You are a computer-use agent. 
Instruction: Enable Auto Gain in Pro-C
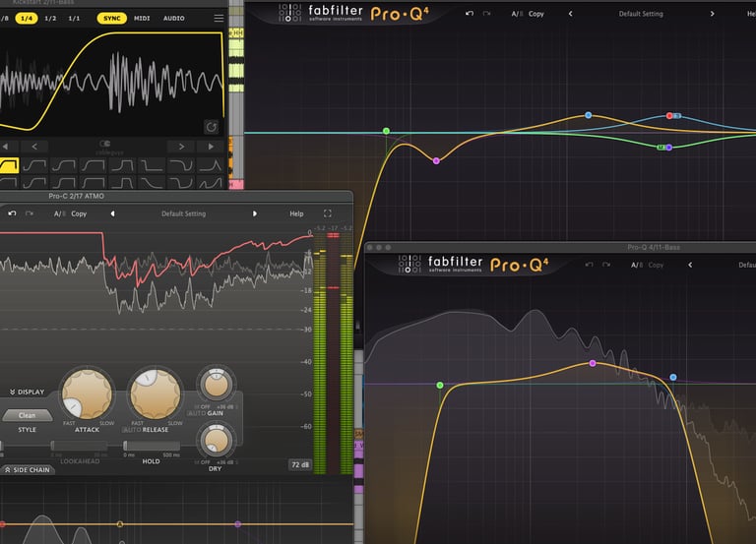196,413
